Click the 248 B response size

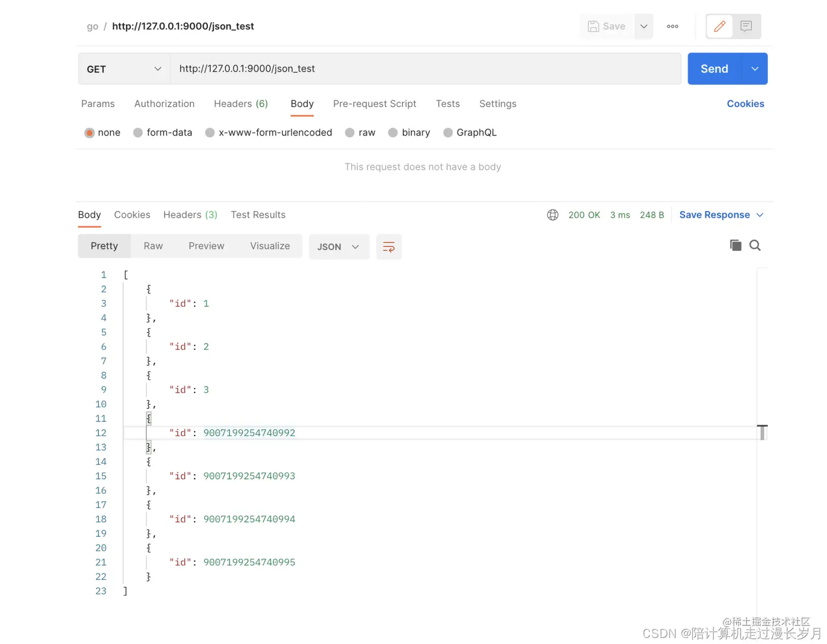point(652,215)
